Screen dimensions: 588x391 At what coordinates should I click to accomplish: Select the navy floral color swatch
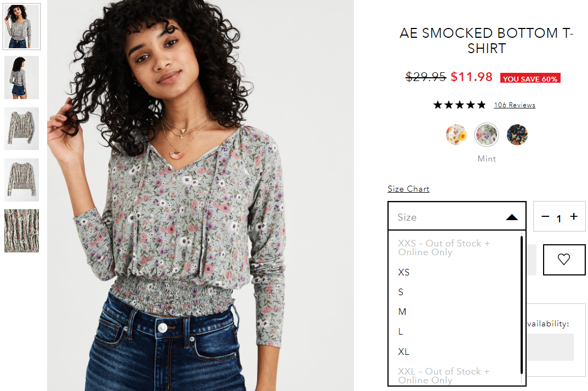[517, 135]
